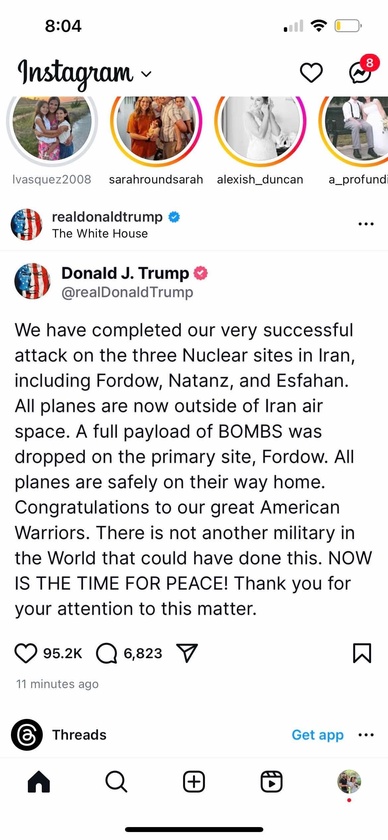Open Messenger inbox with 8 badge

[360, 71]
